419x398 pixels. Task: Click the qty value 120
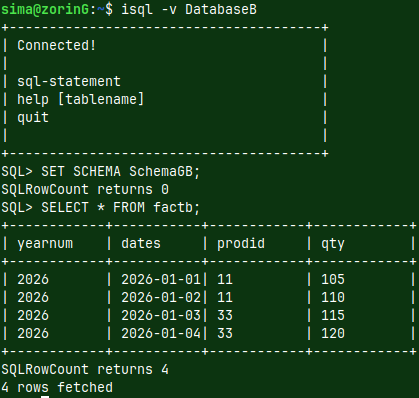coord(333,333)
